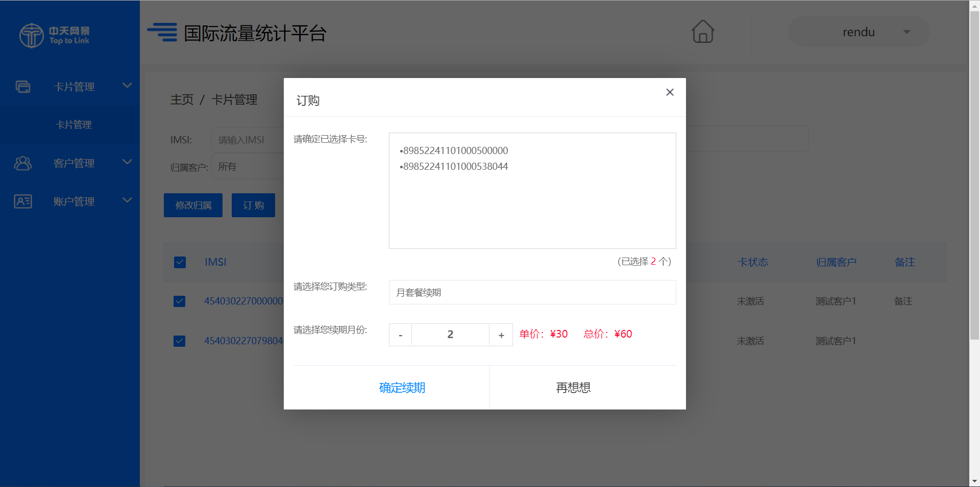The image size is (980, 487).
Task: Click the IMSI column header
Action: (x=215, y=262)
